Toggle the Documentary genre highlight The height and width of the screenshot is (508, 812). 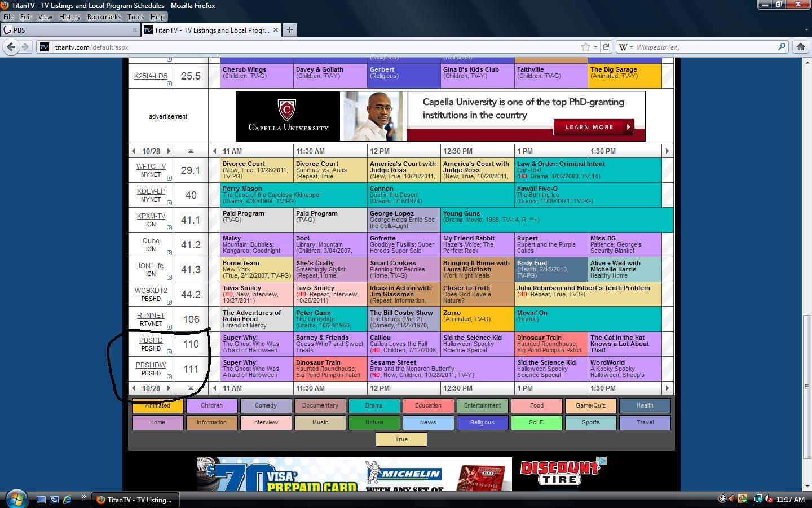(320, 405)
